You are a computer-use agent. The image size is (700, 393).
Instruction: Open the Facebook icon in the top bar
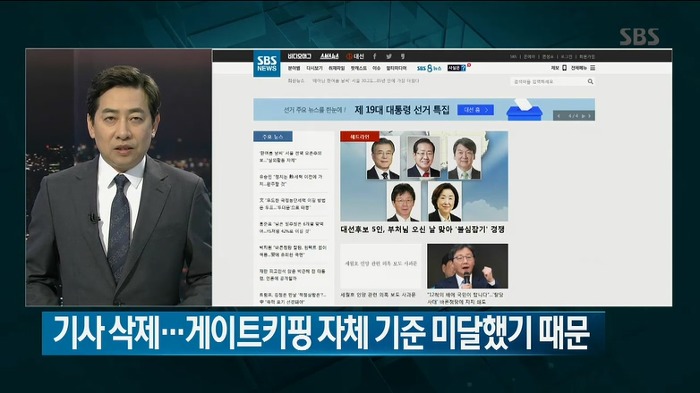click(x=375, y=56)
